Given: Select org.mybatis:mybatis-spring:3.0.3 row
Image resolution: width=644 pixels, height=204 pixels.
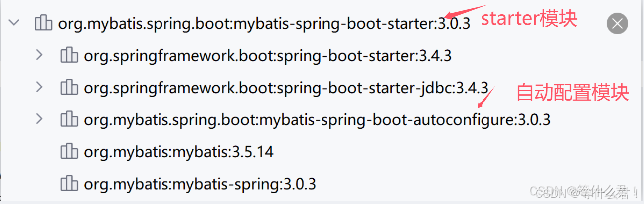Looking at the screenshot, I should (200, 184).
